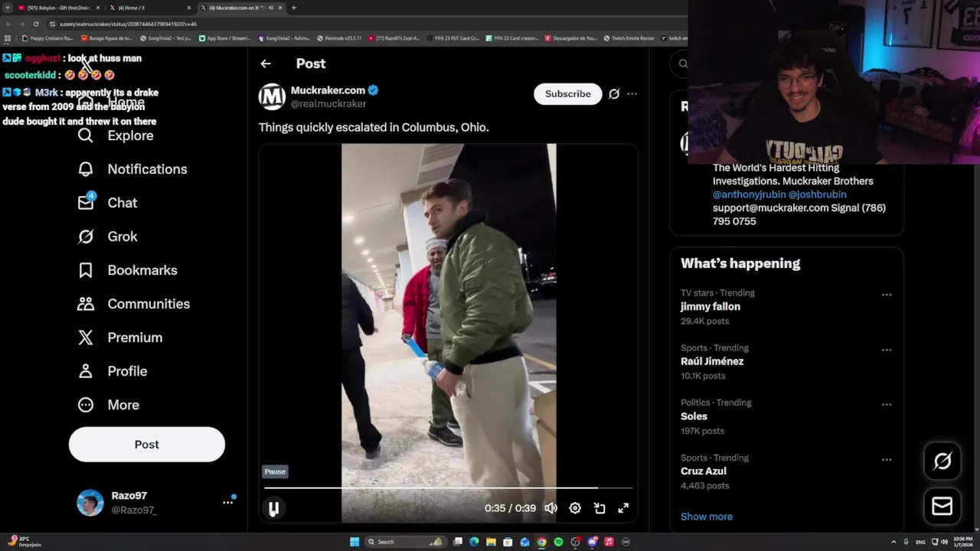Open options for Soles trend
The width and height of the screenshot is (980, 551).
pyautogui.click(x=886, y=405)
